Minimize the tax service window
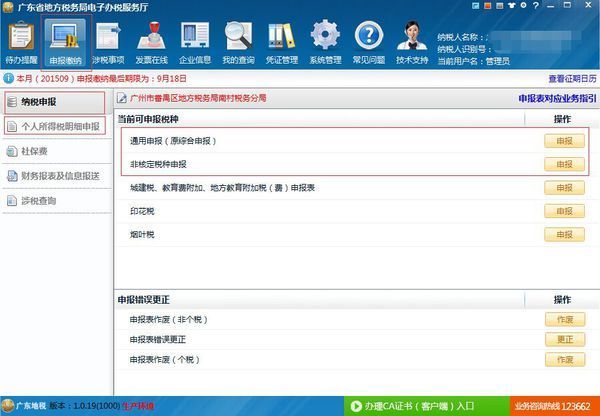Image resolution: width=600 pixels, height=416 pixels. (x=551, y=6)
